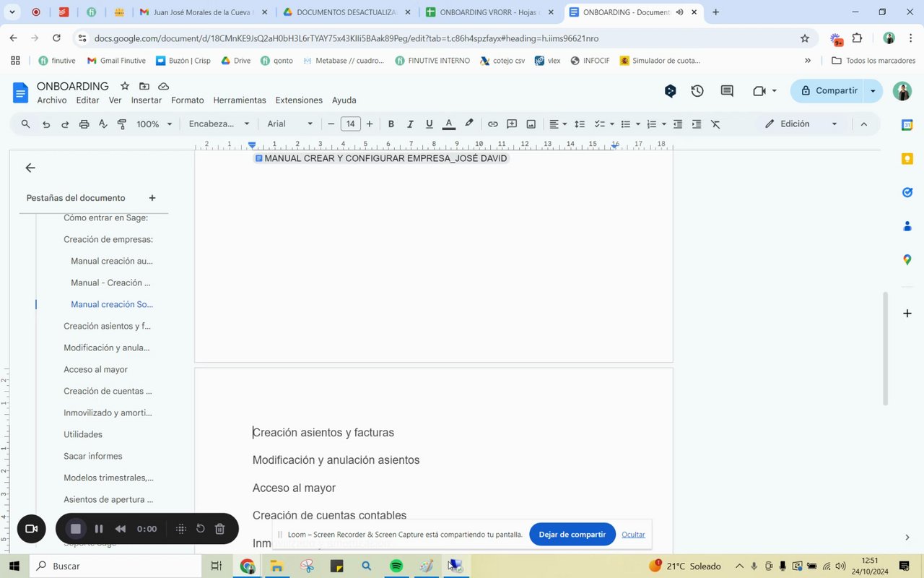Activate the paint format tool
The width and height of the screenshot is (924, 578).
tap(121, 124)
